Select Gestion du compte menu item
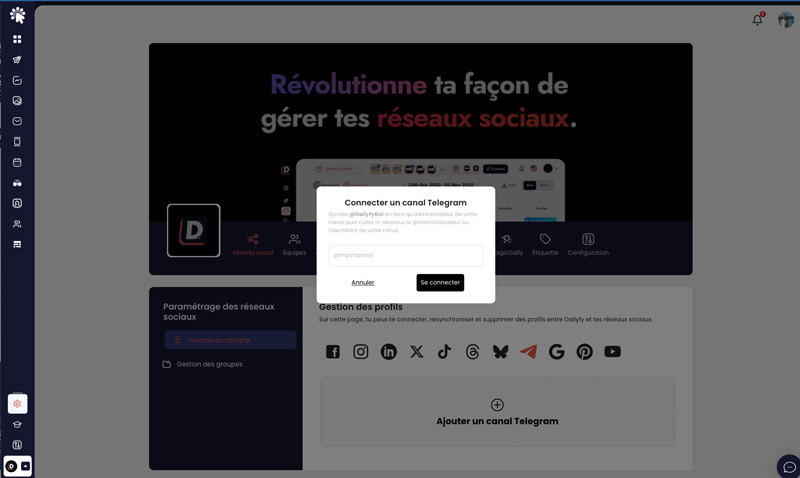Screen dimensions: 800x478 (x=231, y=340)
